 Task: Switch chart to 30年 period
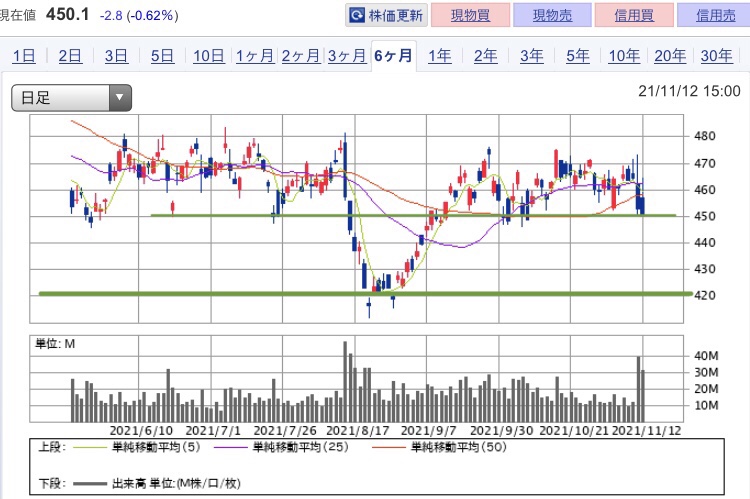point(717,56)
